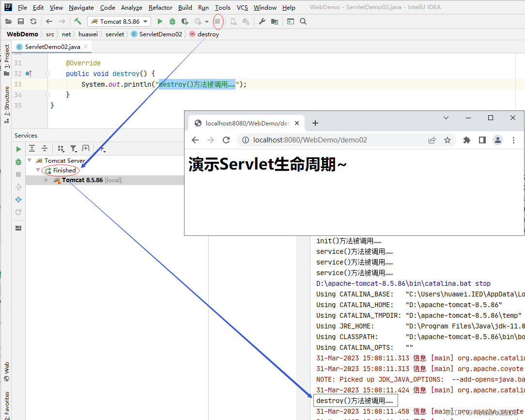Click the Update application icon in the Services strip
The image size is (525, 420).
tap(18, 212)
